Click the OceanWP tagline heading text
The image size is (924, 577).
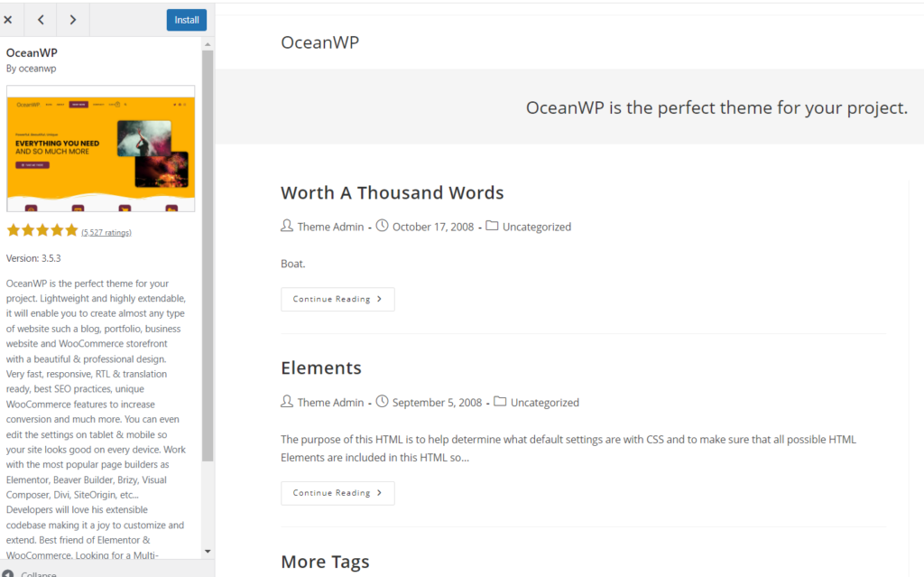click(716, 108)
